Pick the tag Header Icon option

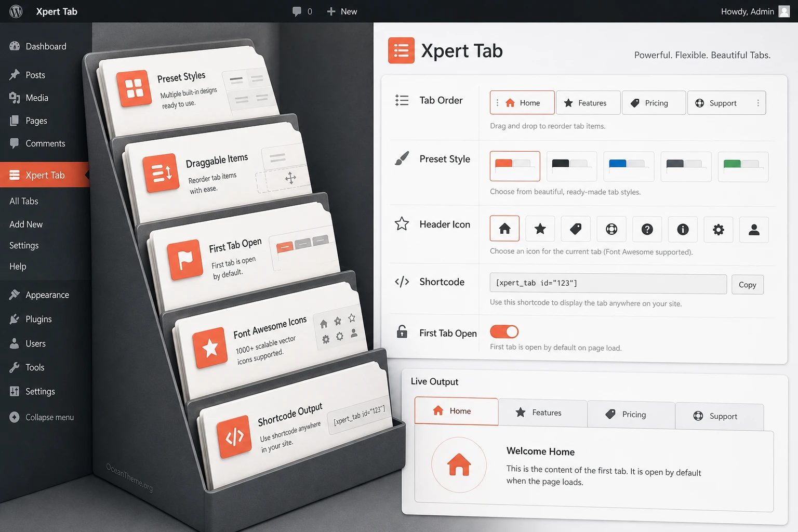[576, 229]
